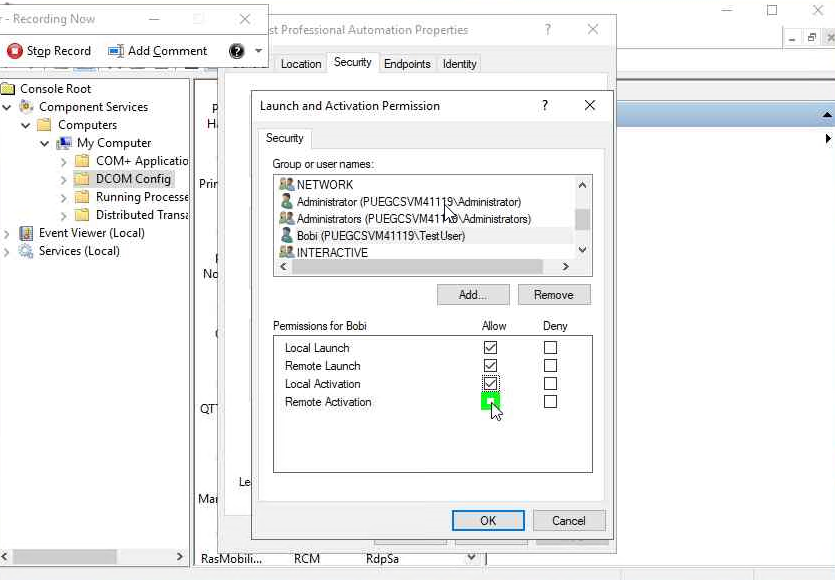Image resolution: width=835 pixels, height=580 pixels.
Task: Collapse the Computers tree node
Action: click(26, 125)
